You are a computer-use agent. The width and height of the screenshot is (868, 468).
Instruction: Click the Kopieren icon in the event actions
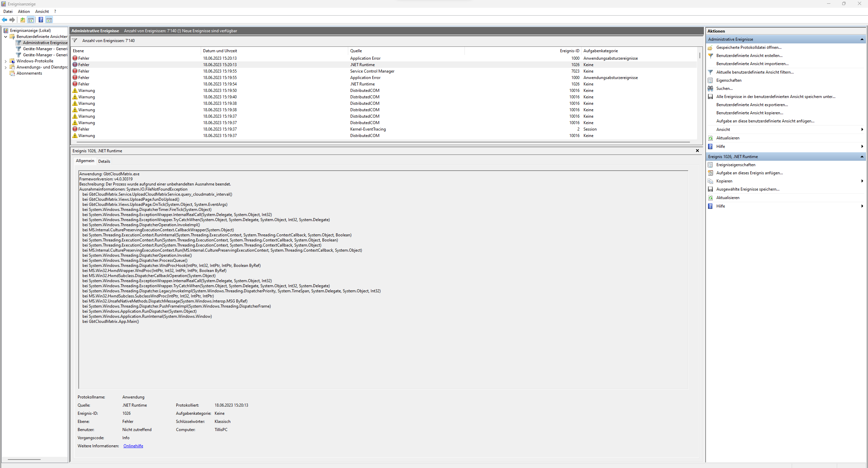(710, 181)
